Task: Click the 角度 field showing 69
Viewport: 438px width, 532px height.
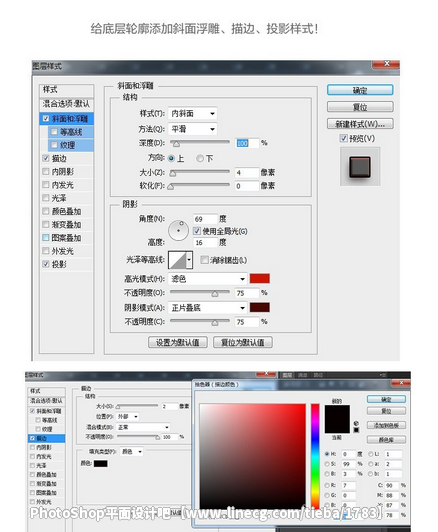Action: pos(205,219)
